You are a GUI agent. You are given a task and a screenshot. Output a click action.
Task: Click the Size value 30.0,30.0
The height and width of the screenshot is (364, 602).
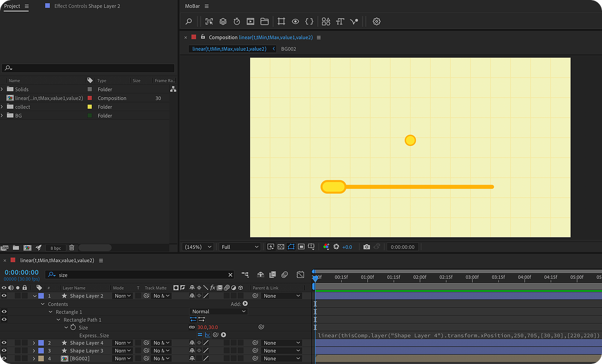(x=207, y=327)
